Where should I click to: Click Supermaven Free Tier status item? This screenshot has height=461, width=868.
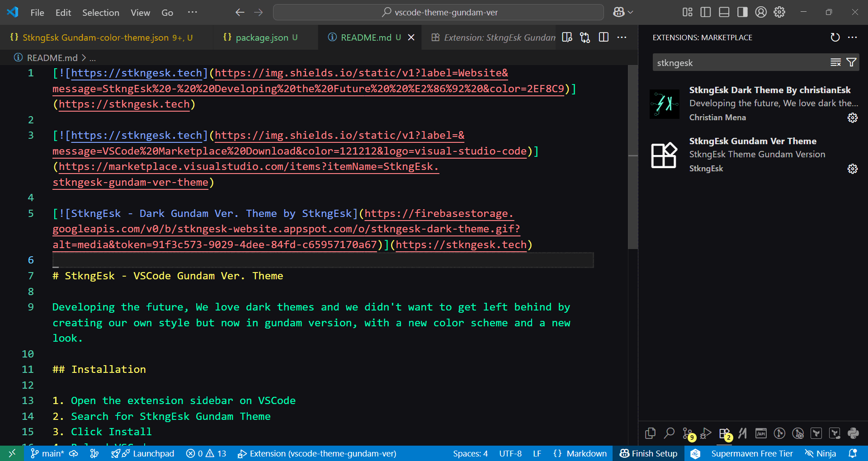pos(752,453)
